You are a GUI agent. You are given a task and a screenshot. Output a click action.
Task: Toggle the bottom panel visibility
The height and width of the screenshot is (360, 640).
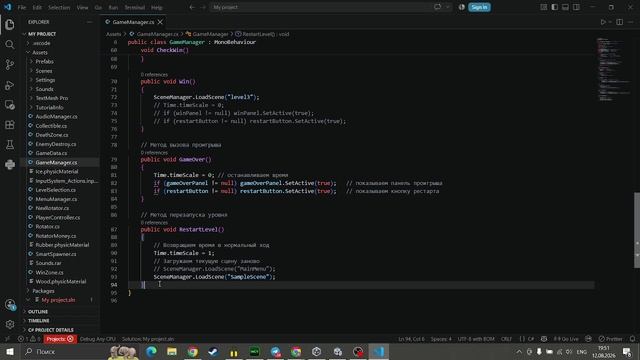(x=565, y=7)
